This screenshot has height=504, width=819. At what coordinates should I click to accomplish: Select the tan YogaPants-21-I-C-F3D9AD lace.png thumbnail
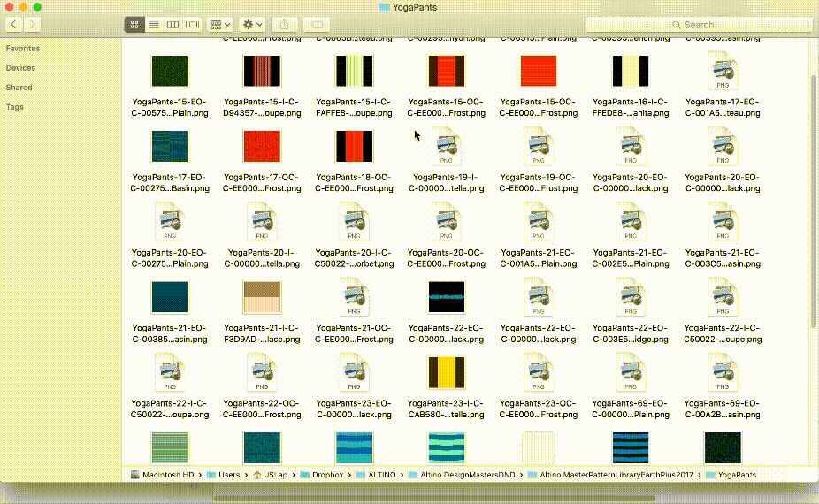[262, 297]
